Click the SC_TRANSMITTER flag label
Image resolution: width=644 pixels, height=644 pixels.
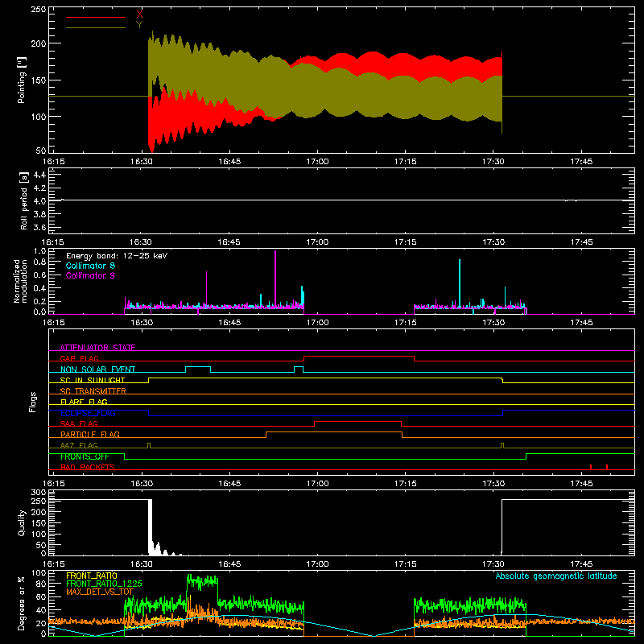tap(93, 391)
